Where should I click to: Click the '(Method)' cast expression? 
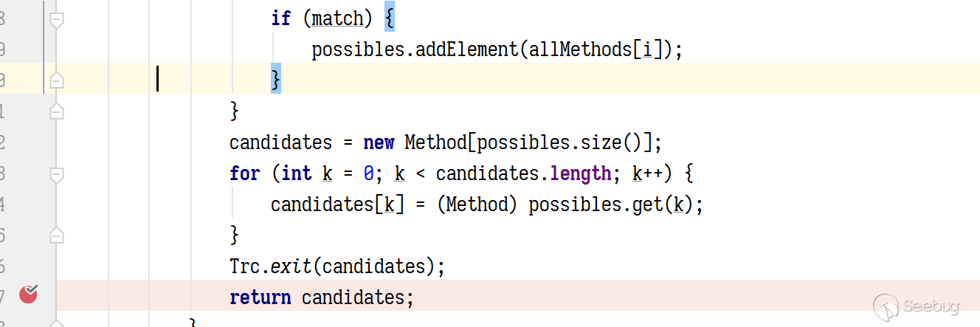click(x=477, y=204)
